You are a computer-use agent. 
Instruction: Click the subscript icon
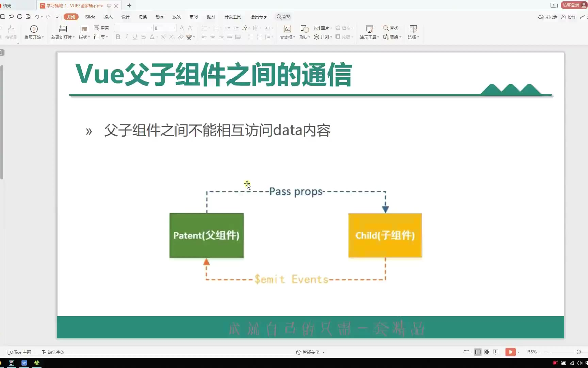tap(172, 37)
